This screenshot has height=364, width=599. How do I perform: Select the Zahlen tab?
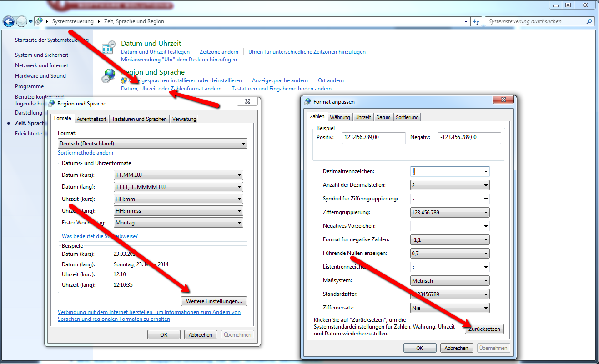(x=317, y=116)
